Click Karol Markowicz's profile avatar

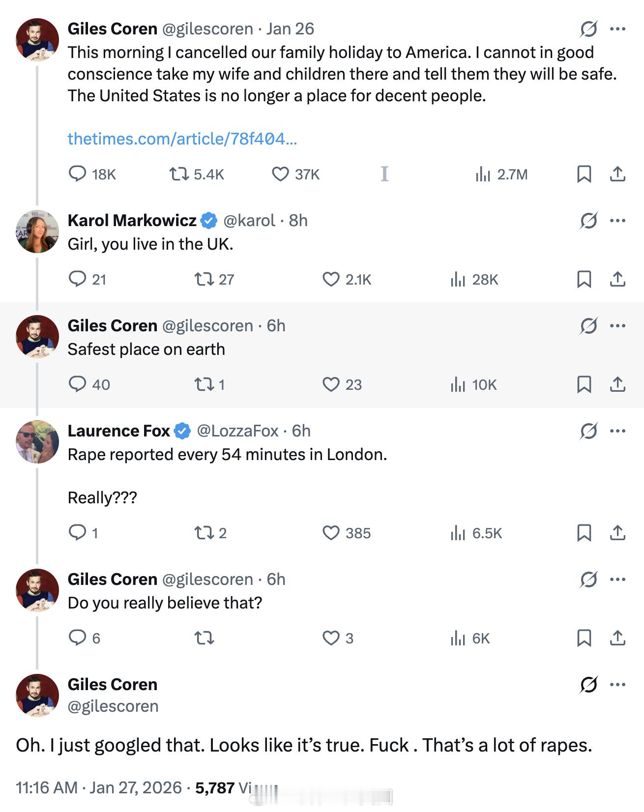click(37, 232)
